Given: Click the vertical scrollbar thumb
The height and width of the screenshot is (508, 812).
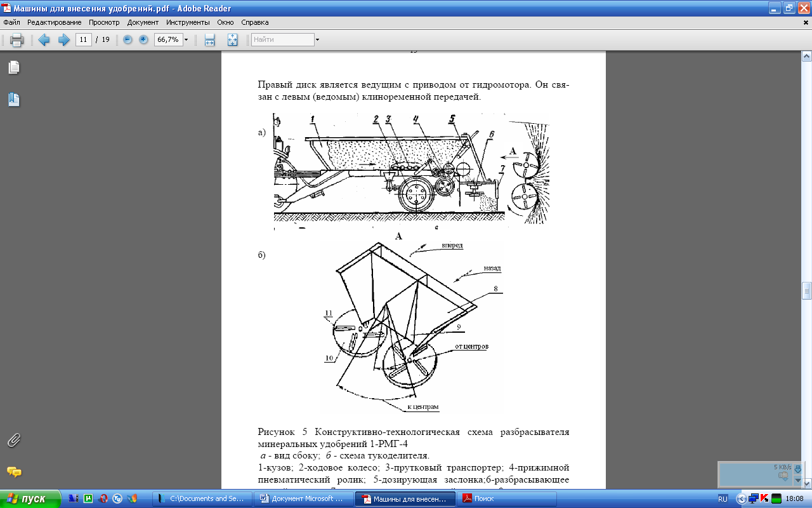Looking at the screenshot, I should click(x=807, y=291).
